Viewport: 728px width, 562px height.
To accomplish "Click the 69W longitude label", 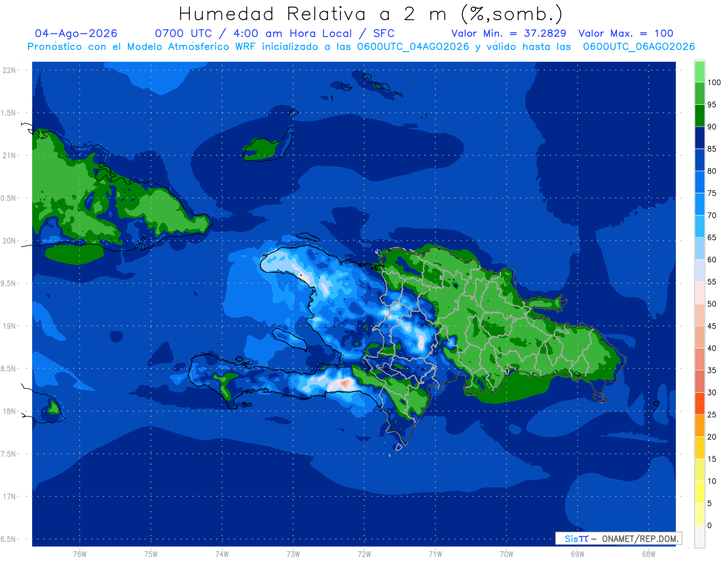I will pos(577,554).
